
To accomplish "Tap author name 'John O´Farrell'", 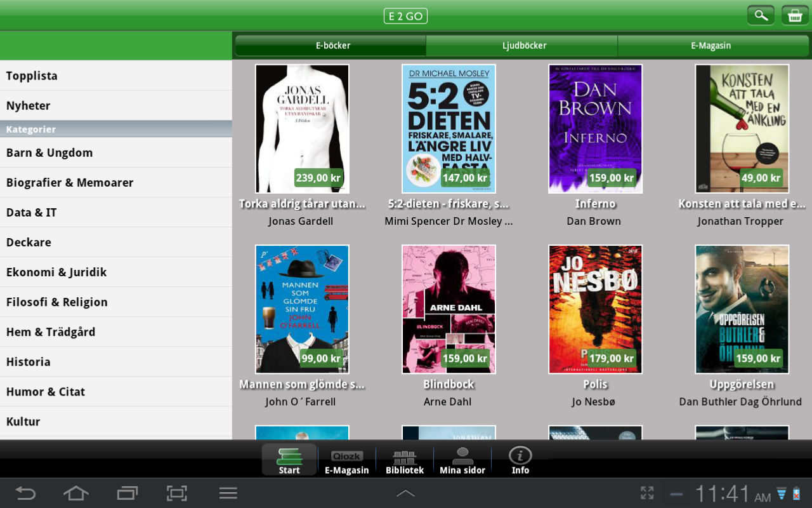I will tap(301, 401).
